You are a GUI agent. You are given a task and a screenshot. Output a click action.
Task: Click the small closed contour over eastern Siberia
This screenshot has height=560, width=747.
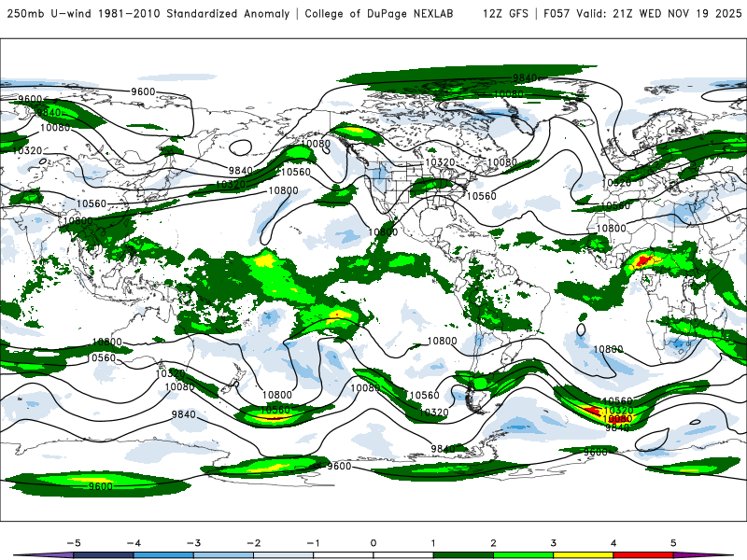coord(241,147)
